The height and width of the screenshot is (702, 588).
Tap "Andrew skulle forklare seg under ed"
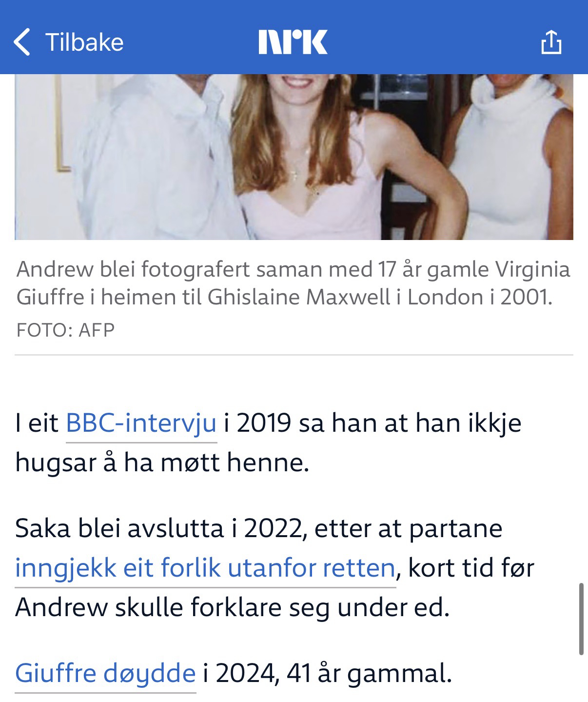pyautogui.click(x=232, y=608)
